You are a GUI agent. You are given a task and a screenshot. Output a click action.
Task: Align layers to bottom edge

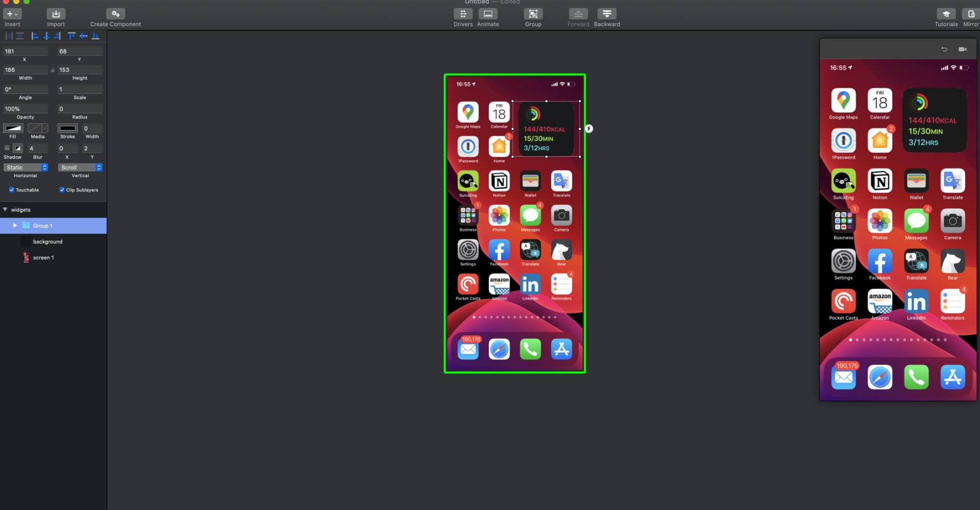click(96, 36)
